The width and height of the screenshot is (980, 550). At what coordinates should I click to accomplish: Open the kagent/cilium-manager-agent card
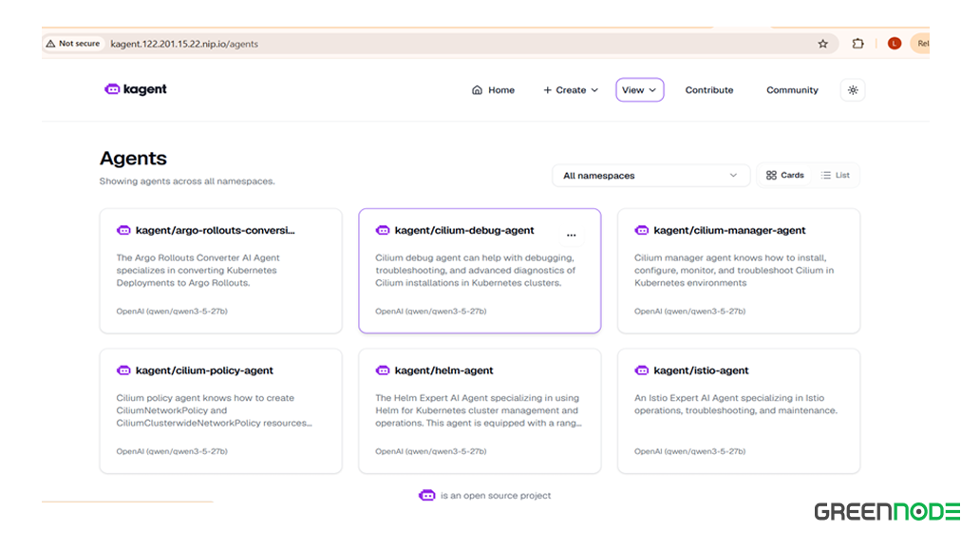(x=739, y=271)
